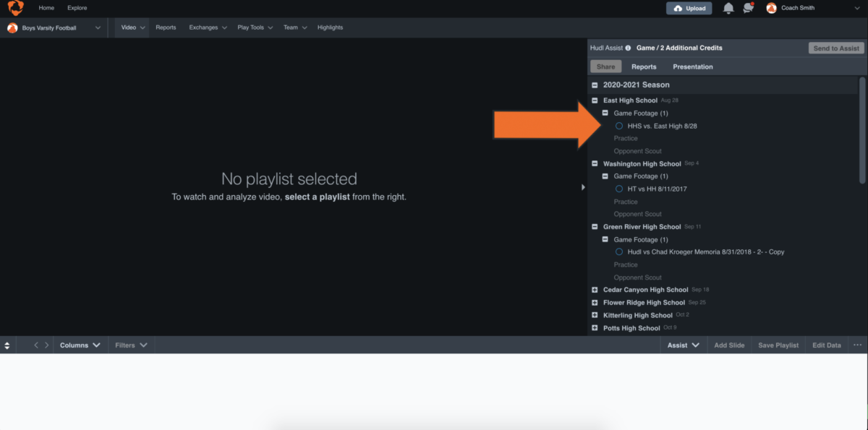Screen dimensions: 868x430
Task: Open the messages chat icon
Action: click(749, 7)
